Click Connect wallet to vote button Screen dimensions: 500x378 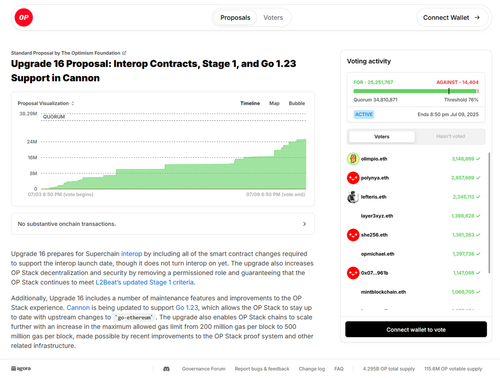(x=416, y=329)
